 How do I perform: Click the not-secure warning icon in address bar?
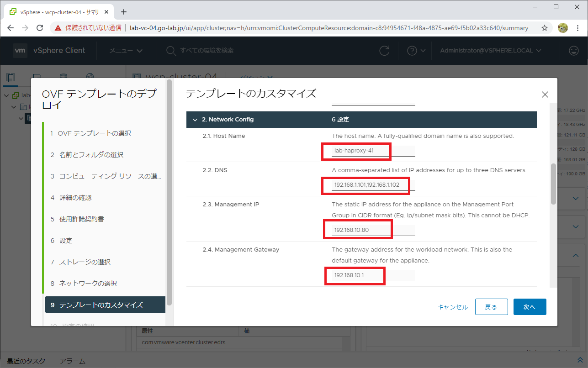pyautogui.click(x=58, y=28)
